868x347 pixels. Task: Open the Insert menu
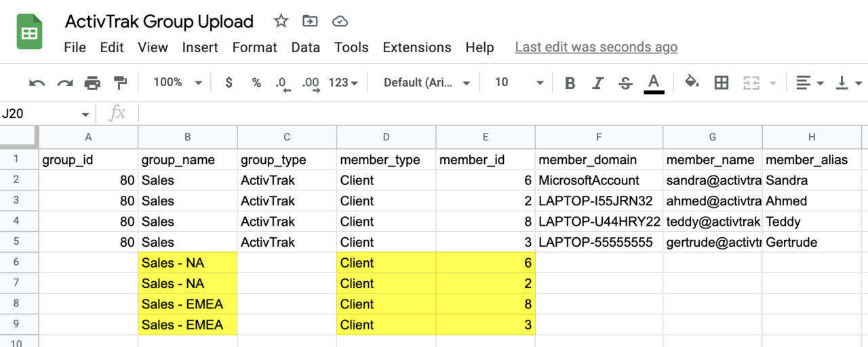coord(200,47)
